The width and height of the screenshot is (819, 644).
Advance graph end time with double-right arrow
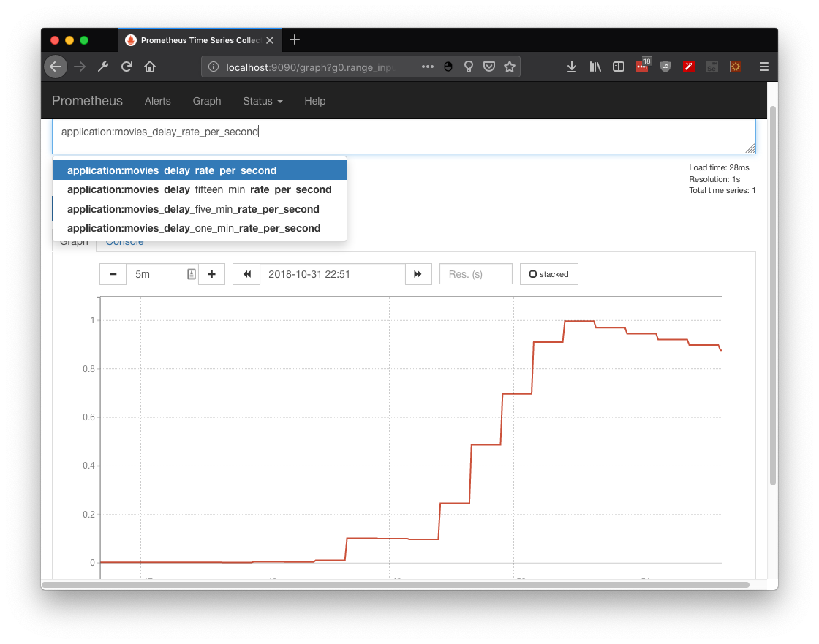[418, 274]
